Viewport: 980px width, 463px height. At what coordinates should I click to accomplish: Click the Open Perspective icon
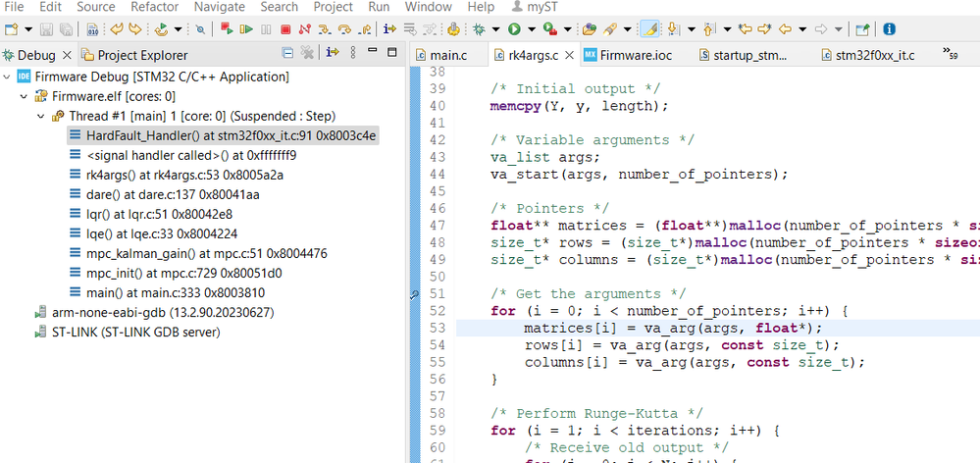(862, 28)
